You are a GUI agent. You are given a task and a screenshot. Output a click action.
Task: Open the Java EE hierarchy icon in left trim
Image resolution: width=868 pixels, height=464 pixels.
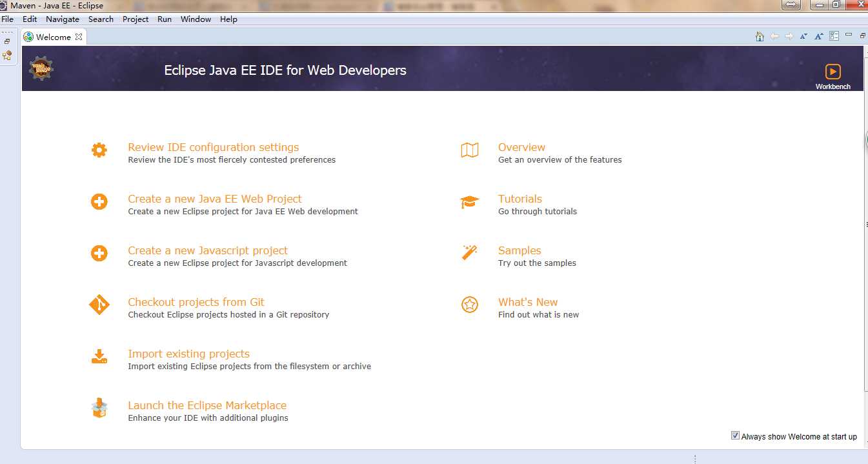coord(7,55)
